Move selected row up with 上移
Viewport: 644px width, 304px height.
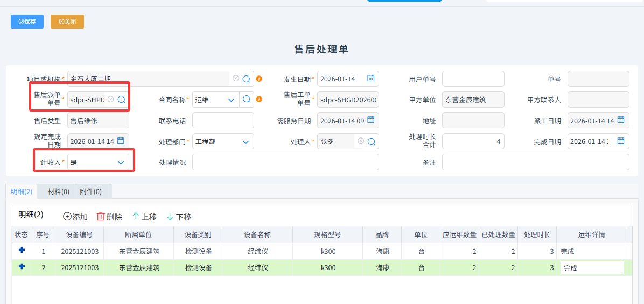coord(144,217)
